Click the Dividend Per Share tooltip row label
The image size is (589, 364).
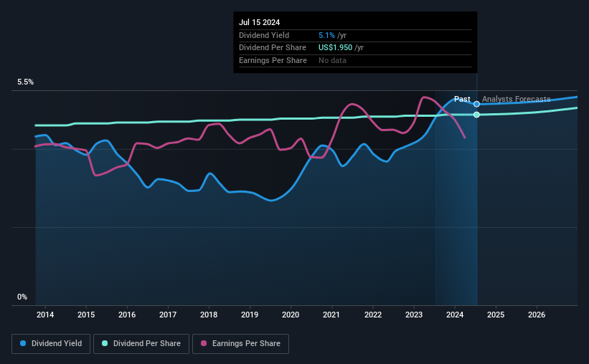pyautogui.click(x=273, y=48)
